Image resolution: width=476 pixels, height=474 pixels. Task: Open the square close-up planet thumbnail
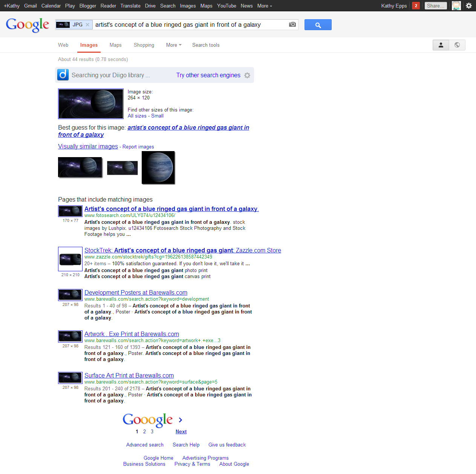158,168
